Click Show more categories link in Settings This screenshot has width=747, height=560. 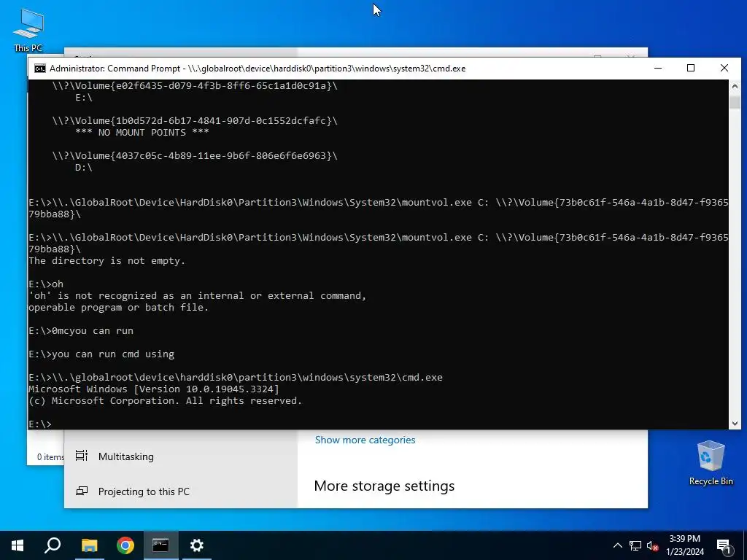(365, 440)
